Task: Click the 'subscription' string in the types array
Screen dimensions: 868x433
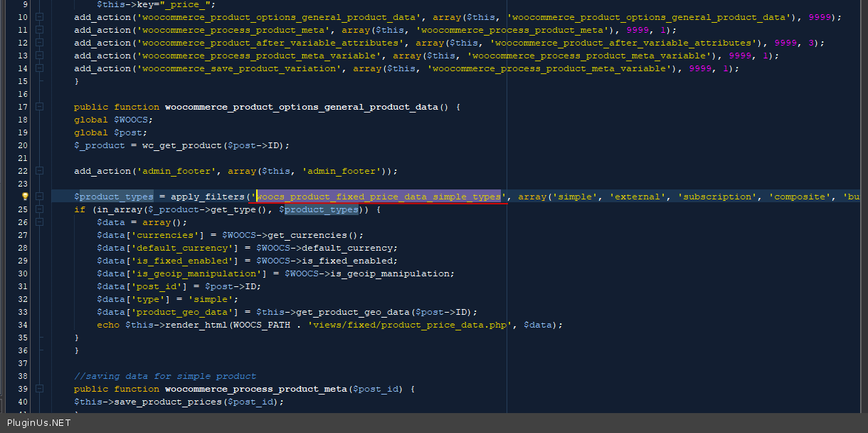Action: pos(717,197)
